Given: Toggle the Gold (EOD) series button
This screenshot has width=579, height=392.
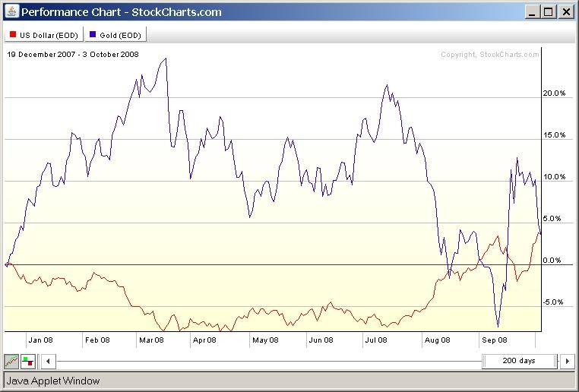Looking at the screenshot, I should [115, 35].
